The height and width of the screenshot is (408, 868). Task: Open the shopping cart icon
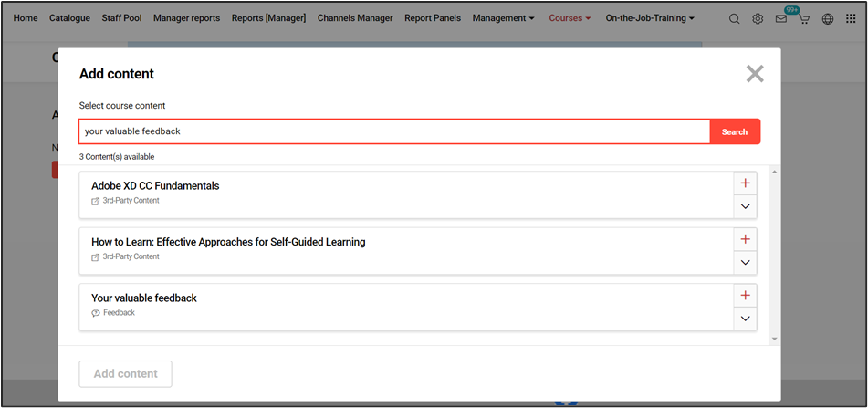pos(804,19)
